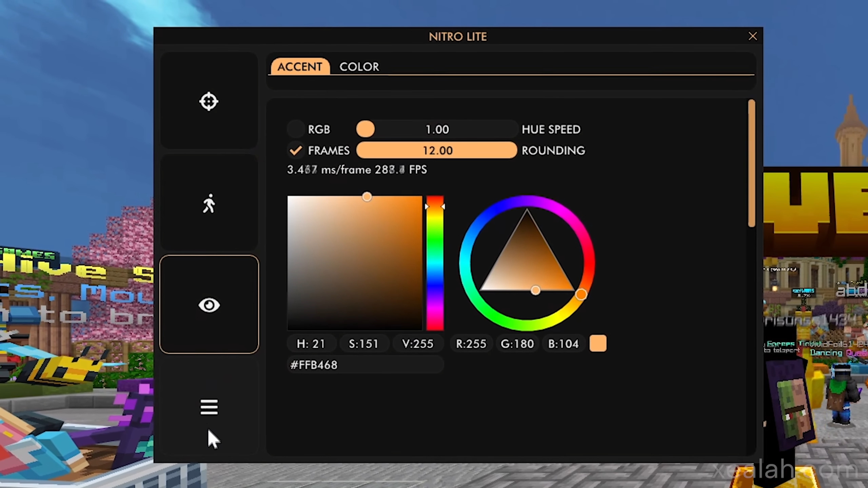Click the Hue Speed slider handle

tap(365, 129)
